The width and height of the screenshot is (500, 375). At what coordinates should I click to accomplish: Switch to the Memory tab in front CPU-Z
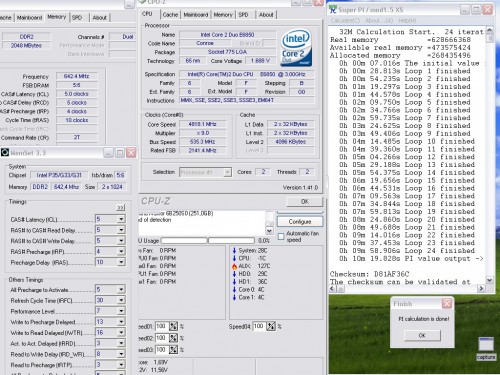[x=223, y=15]
